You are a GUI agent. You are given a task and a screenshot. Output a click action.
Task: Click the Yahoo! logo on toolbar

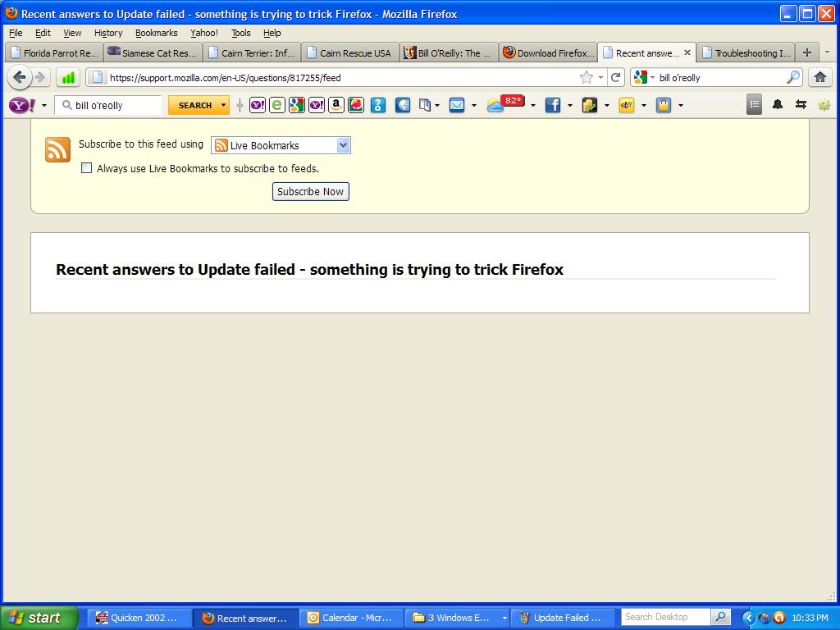22,106
